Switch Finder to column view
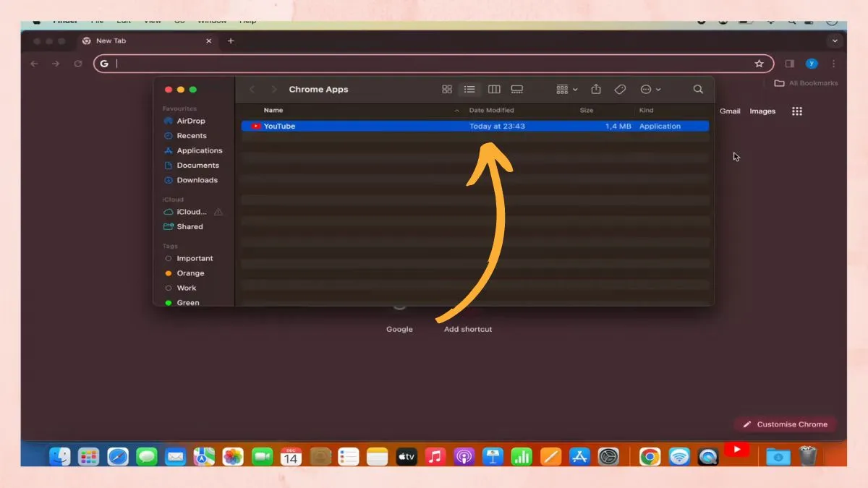This screenshot has height=488, width=868. [494, 89]
